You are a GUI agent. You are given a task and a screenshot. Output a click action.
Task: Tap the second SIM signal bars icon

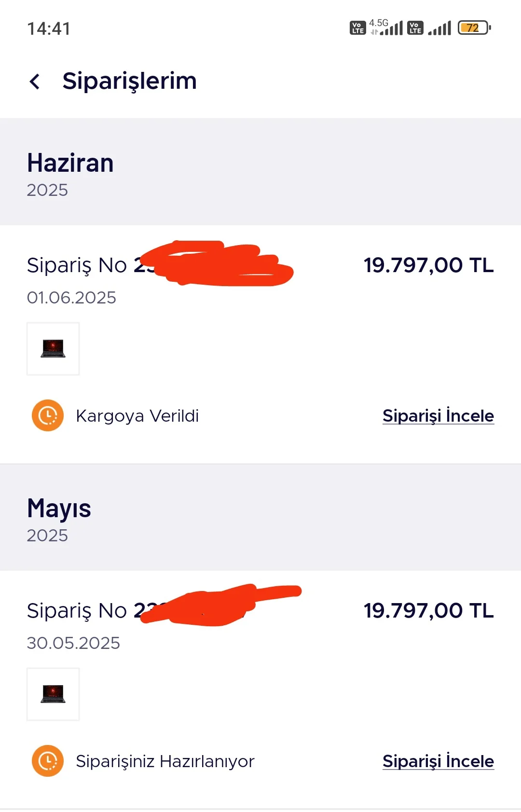coord(439,28)
